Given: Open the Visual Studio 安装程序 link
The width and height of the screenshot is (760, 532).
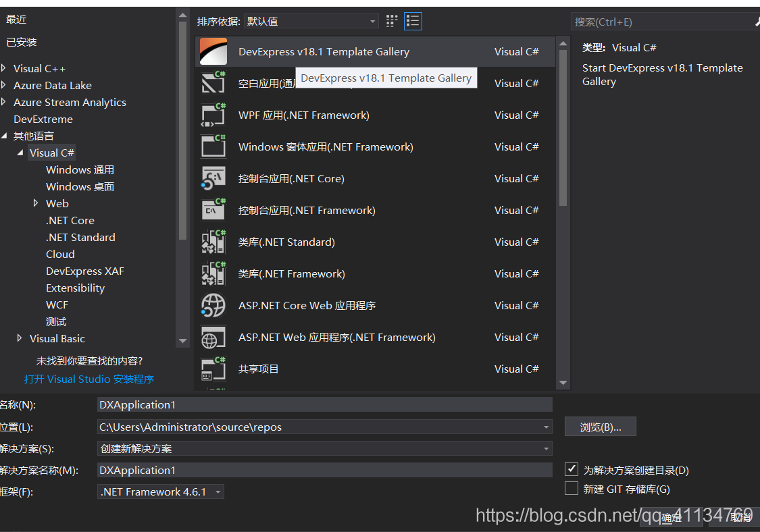Looking at the screenshot, I should [x=89, y=379].
